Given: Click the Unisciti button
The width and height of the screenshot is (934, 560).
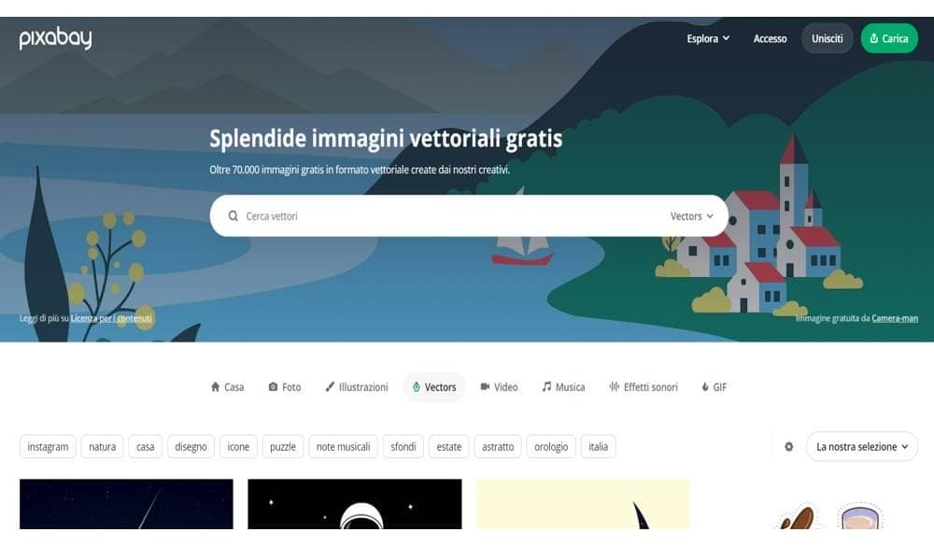Looking at the screenshot, I should point(827,38).
